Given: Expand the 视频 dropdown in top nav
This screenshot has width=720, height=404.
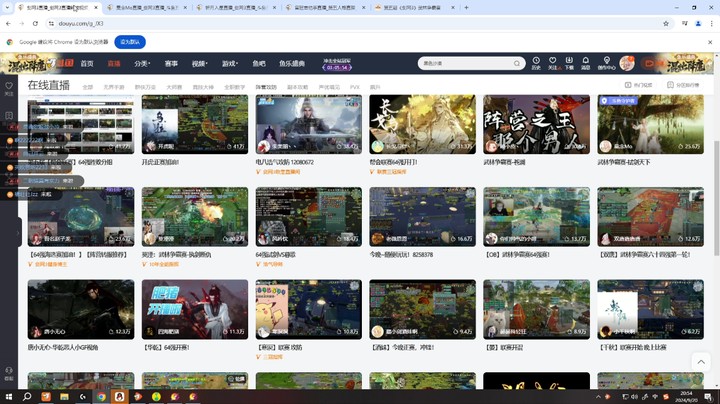Looking at the screenshot, I should pyautogui.click(x=199, y=63).
